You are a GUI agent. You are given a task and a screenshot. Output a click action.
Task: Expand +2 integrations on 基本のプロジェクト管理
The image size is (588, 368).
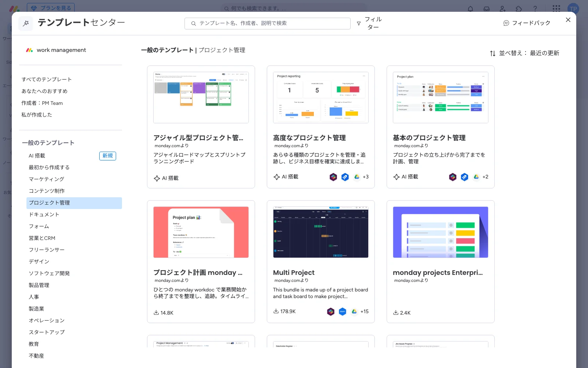(485, 177)
